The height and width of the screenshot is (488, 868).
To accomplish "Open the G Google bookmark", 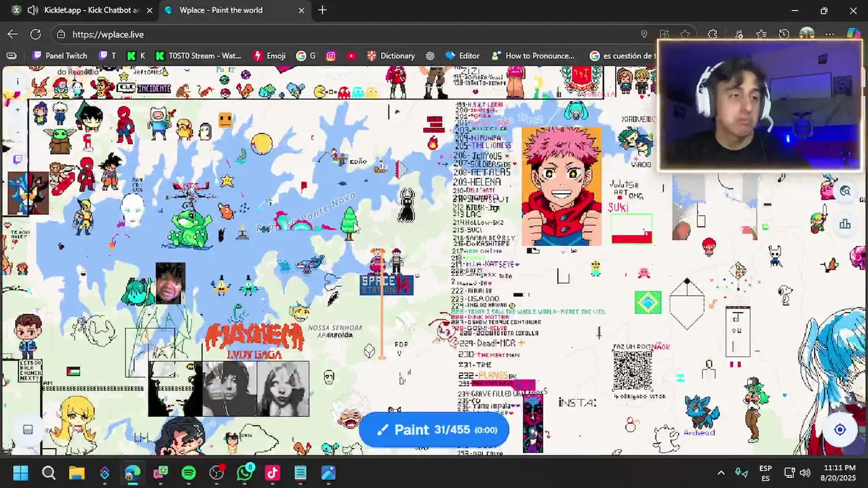I will click(x=306, y=56).
